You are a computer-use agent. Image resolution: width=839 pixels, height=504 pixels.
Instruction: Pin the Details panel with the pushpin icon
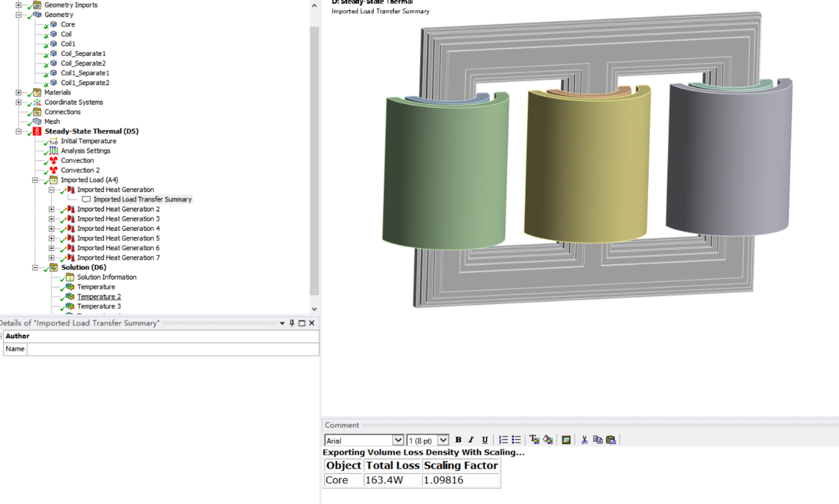point(291,322)
